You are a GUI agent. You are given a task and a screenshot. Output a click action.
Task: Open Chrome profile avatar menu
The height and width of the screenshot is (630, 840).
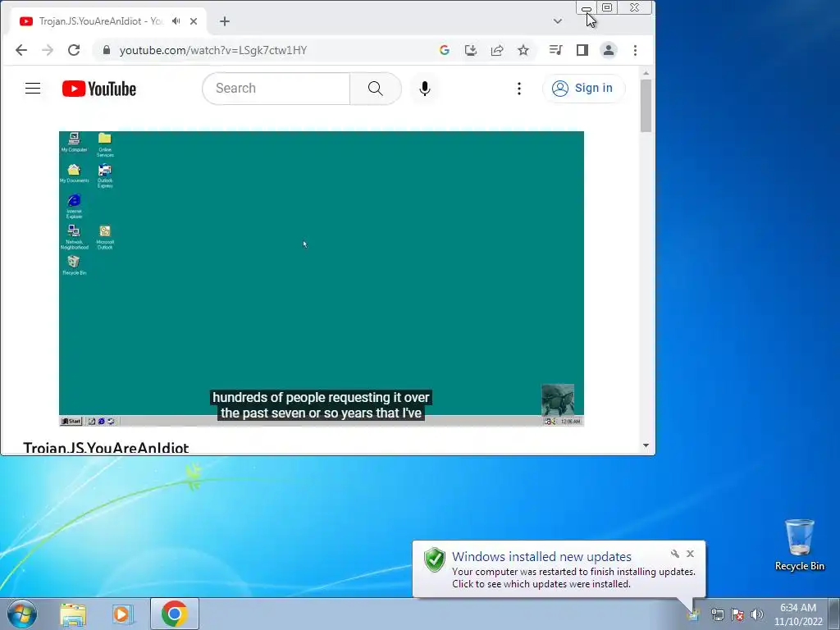point(609,50)
